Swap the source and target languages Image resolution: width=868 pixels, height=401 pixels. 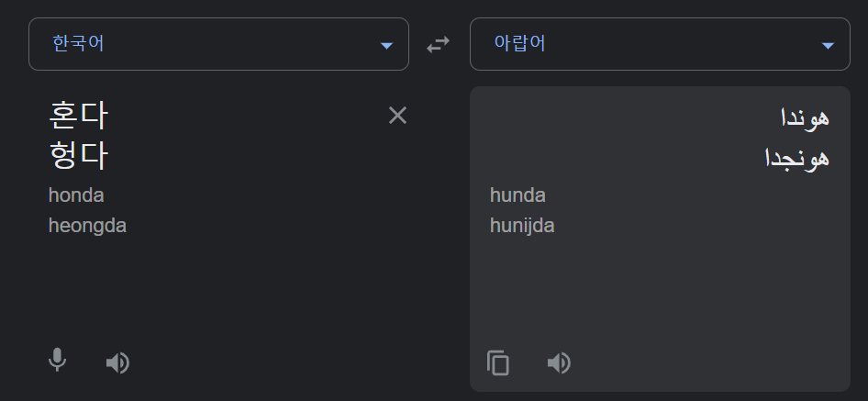pyautogui.click(x=439, y=44)
